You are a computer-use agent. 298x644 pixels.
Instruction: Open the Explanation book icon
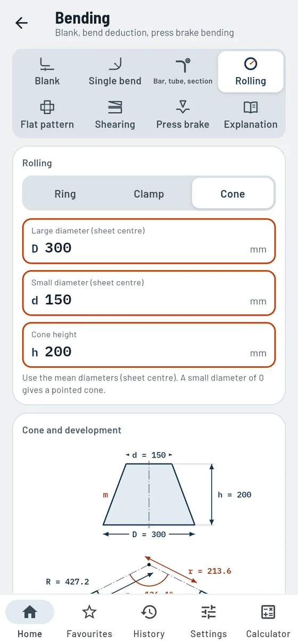pos(251,107)
